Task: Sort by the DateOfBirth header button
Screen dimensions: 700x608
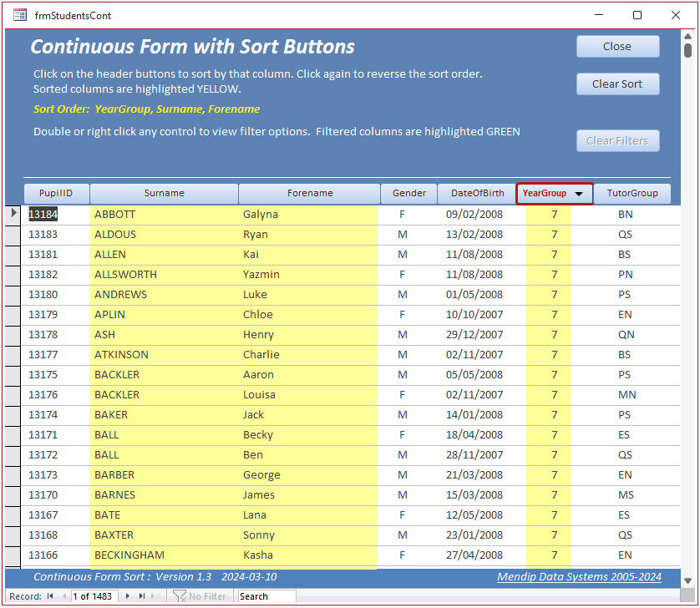Action: point(477,193)
